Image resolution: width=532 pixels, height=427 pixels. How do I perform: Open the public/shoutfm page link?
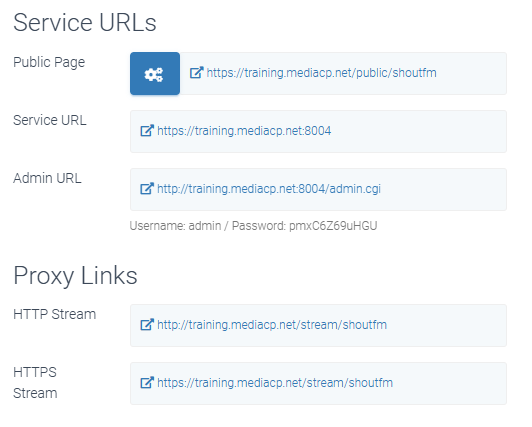click(x=321, y=73)
